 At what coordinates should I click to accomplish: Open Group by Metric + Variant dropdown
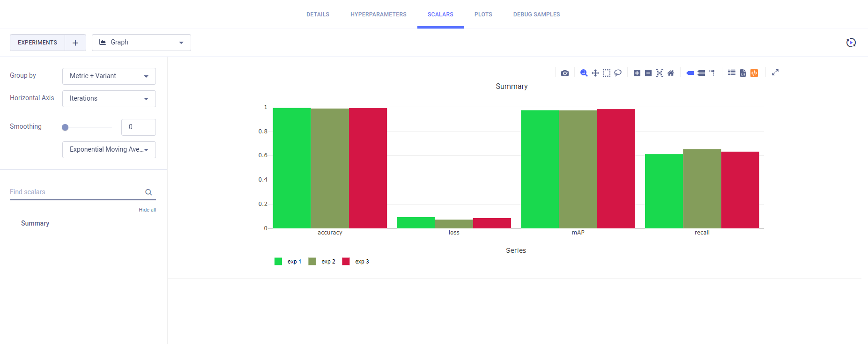click(x=109, y=76)
